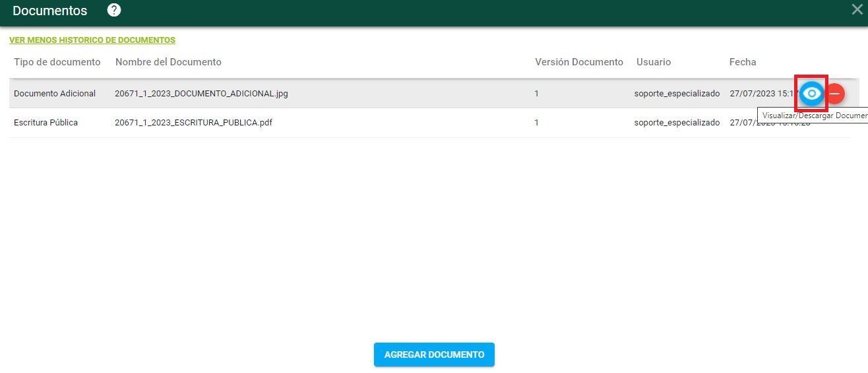Viewport: 868px width, 373px height.
Task: Click the Agregar Documento button
Action: pyautogui.click(x=434, y=355)
